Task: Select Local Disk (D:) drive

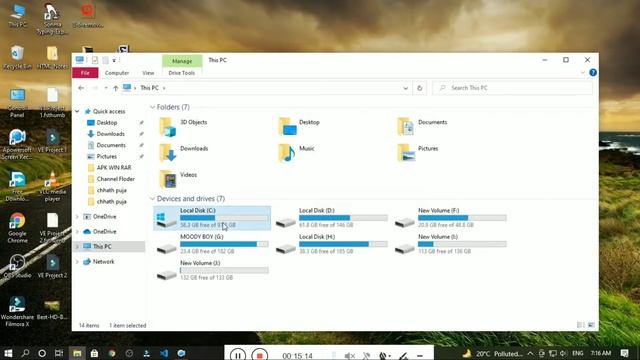Action: point(331,218)
